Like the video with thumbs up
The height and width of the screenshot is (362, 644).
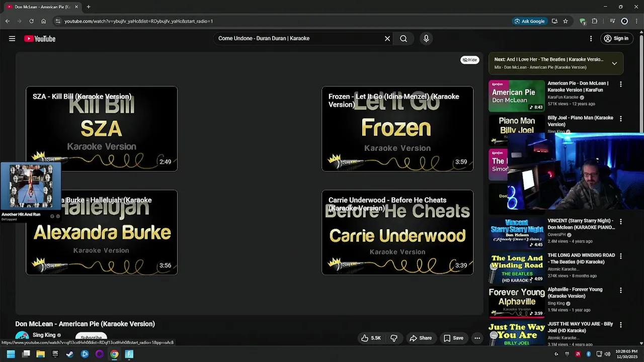click(371, 338)
